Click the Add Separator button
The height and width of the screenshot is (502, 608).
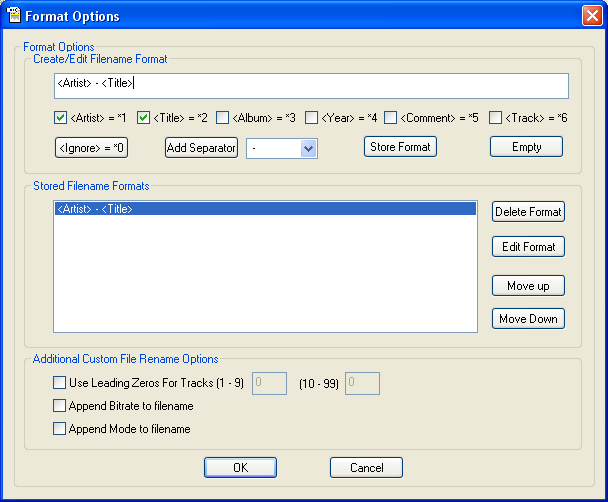[x=201, y=148]
